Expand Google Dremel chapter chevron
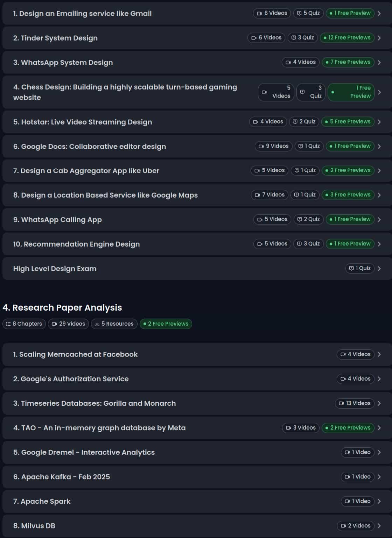The width and height of the screenshot is (392, 538). click(379, 452)
